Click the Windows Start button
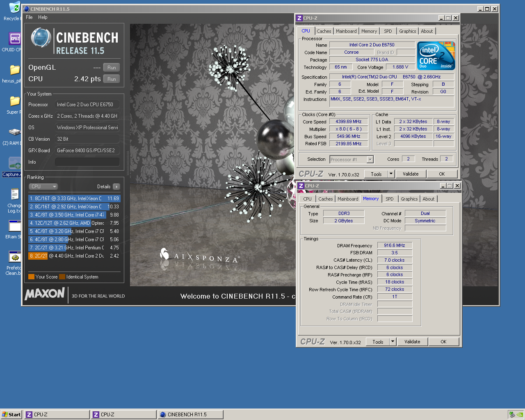 (11, 415)
